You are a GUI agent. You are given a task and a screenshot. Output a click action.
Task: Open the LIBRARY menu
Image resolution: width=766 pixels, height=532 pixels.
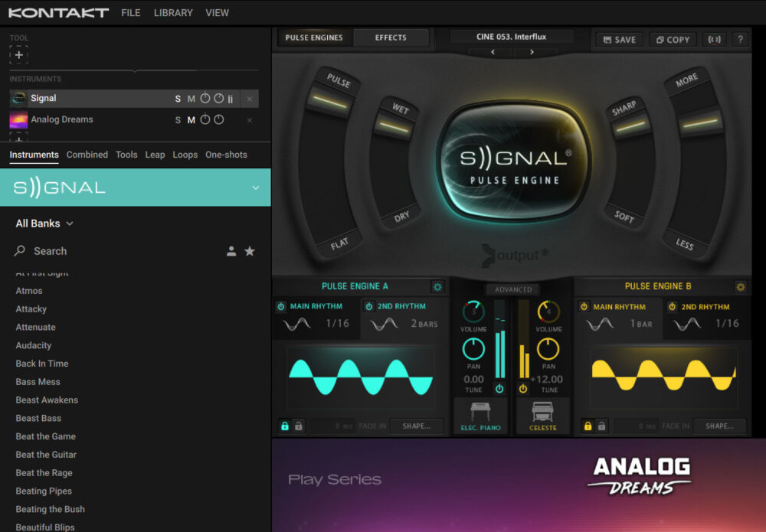tap(173, 13)
